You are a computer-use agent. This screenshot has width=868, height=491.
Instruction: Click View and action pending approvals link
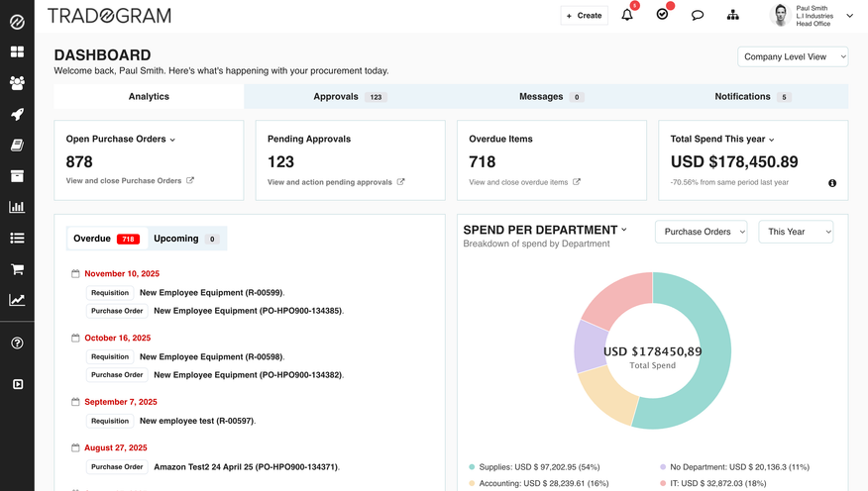[x=336, y=182]
